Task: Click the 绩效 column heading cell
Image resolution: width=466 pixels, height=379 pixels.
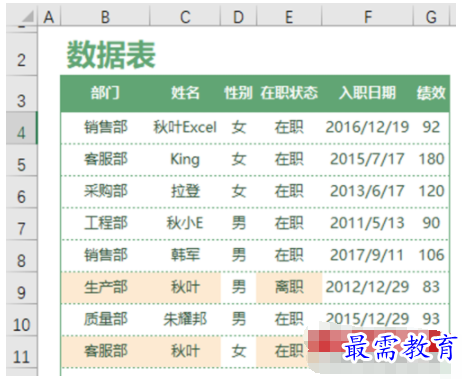Action: tap(431, 93)
